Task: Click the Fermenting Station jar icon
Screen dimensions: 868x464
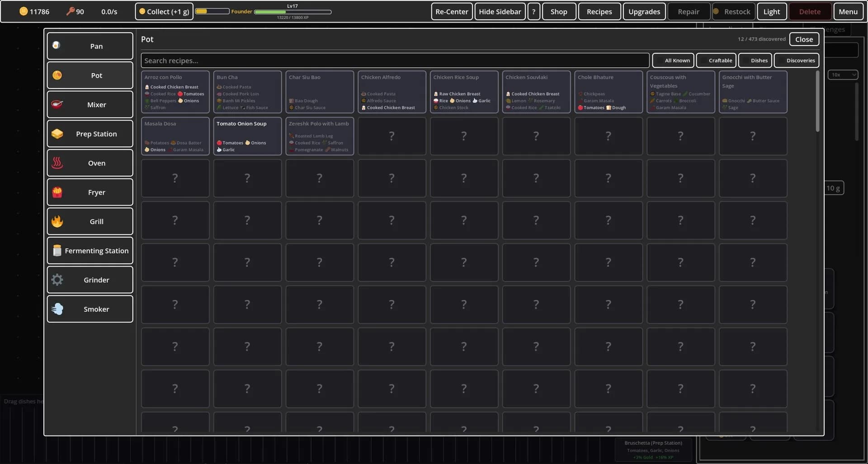Action: tap(57, 251)
